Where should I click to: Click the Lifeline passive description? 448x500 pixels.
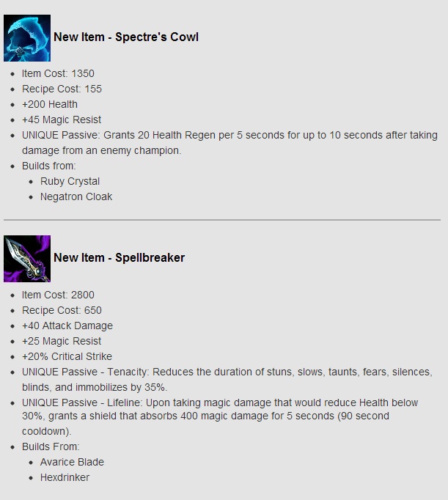220,416
